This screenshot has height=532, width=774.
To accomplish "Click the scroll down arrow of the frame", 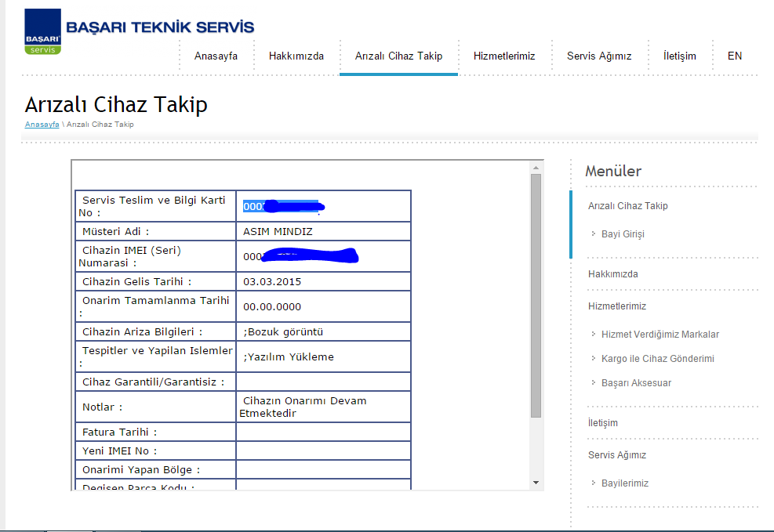I will [x=536, y=483].
